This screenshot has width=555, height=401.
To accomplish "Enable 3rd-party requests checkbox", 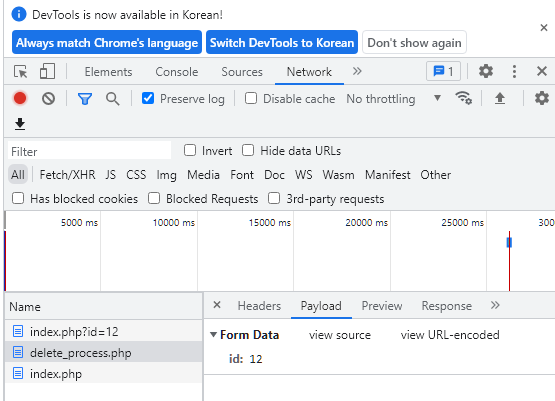I will 274,198.
